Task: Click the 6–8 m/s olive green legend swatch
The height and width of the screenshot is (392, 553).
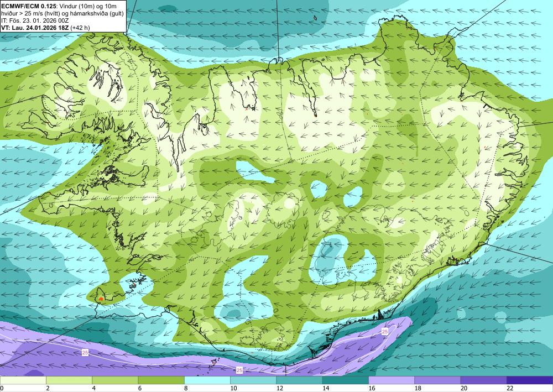Action: click(x=161, y=380)
